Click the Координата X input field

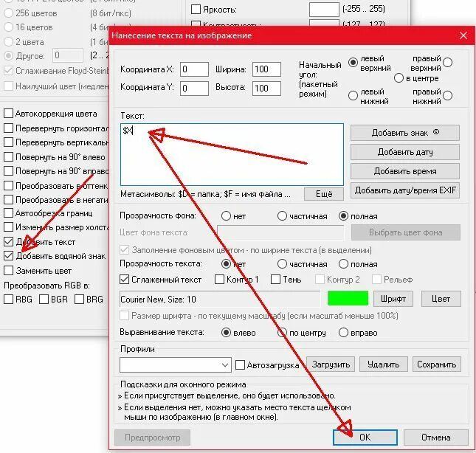tap(194, 69)
